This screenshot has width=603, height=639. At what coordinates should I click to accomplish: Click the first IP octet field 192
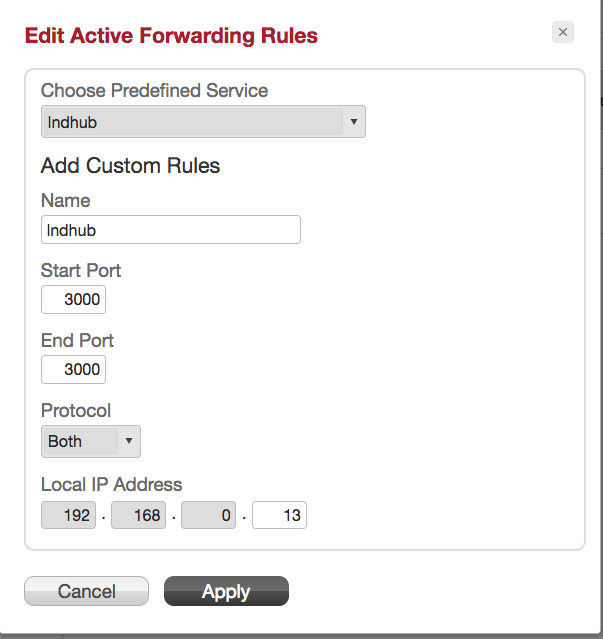[x=68, y=516]
